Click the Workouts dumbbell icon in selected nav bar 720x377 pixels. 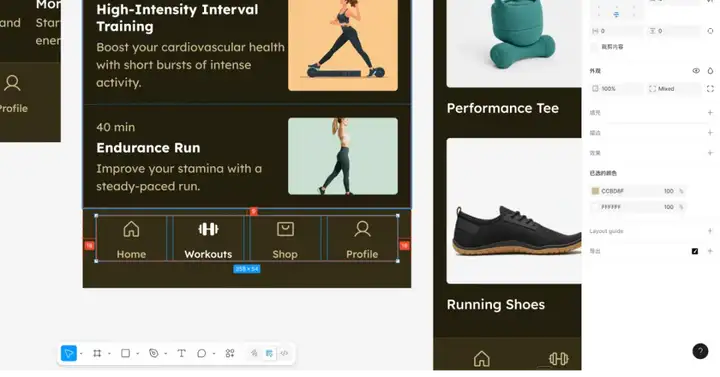208,229
